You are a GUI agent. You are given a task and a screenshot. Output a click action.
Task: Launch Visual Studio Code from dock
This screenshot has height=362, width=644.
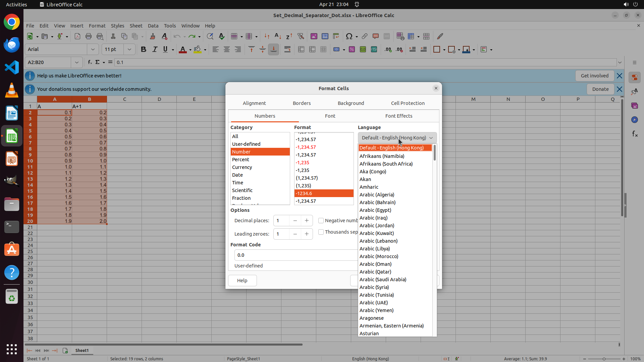click(x=12, y=67)
